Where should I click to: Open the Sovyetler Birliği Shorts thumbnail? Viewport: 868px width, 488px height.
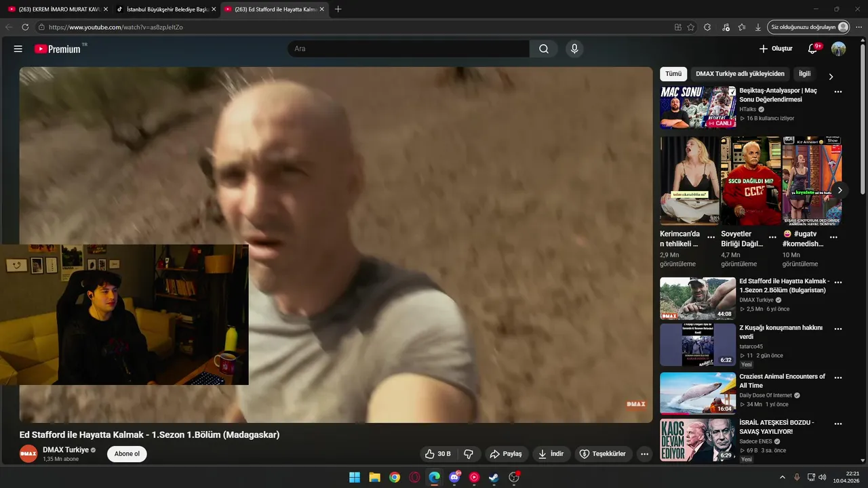pyautogui.click(x=751, y=180)
